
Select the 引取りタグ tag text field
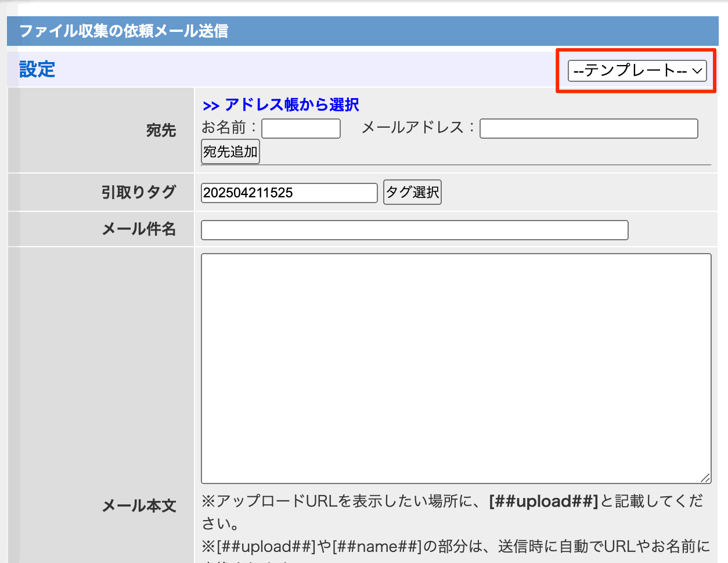pos(289,192)
